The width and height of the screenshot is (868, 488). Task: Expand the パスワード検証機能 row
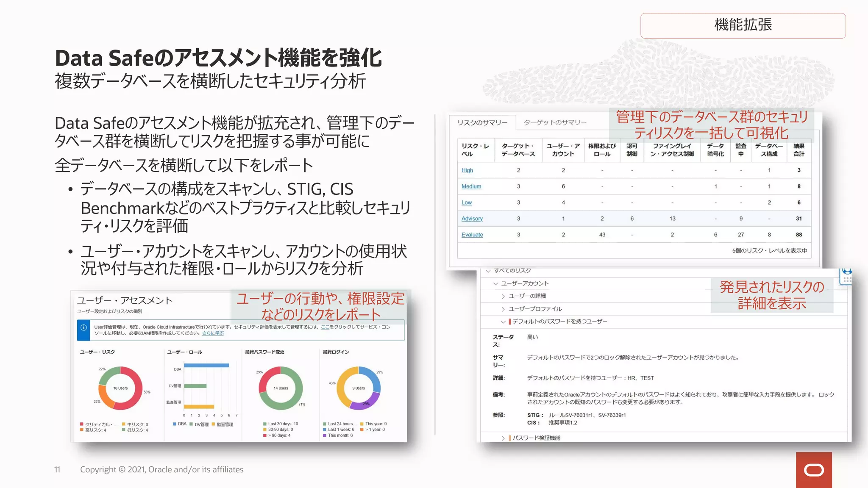503,438
